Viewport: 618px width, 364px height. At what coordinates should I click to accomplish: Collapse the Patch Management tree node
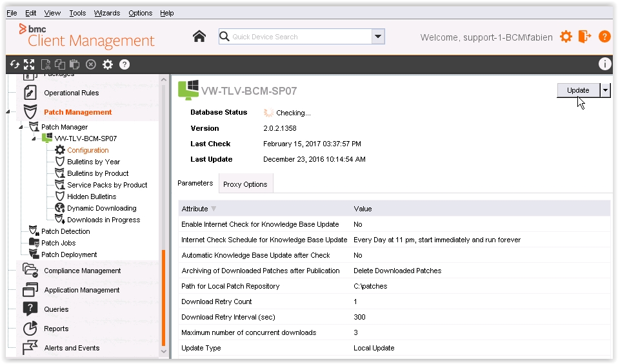(x=8, y=112)
